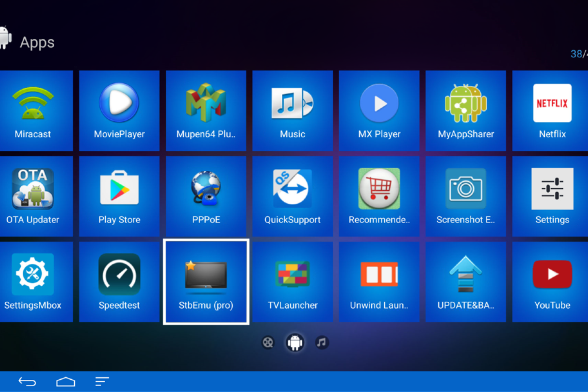The image size is (588, 392).
Task: Launch Mupen64 Plus emulator
Action: (206, 110)
